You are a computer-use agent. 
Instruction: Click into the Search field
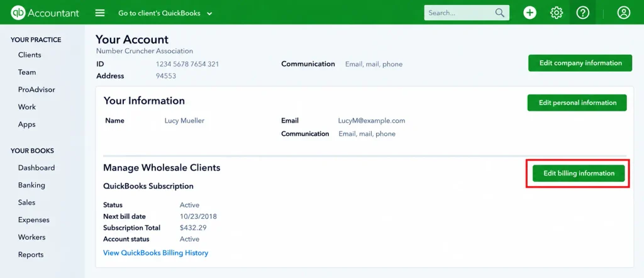point(467,13)
